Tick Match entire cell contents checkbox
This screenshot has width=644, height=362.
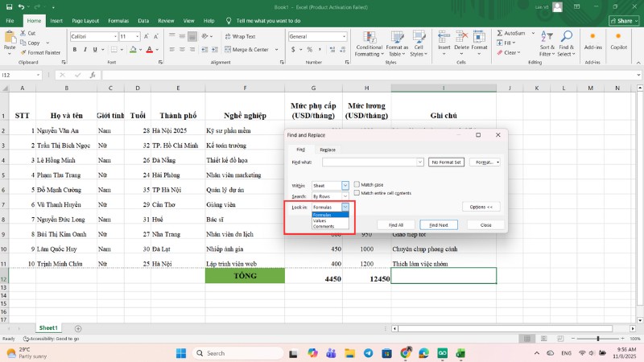[357, 193]
